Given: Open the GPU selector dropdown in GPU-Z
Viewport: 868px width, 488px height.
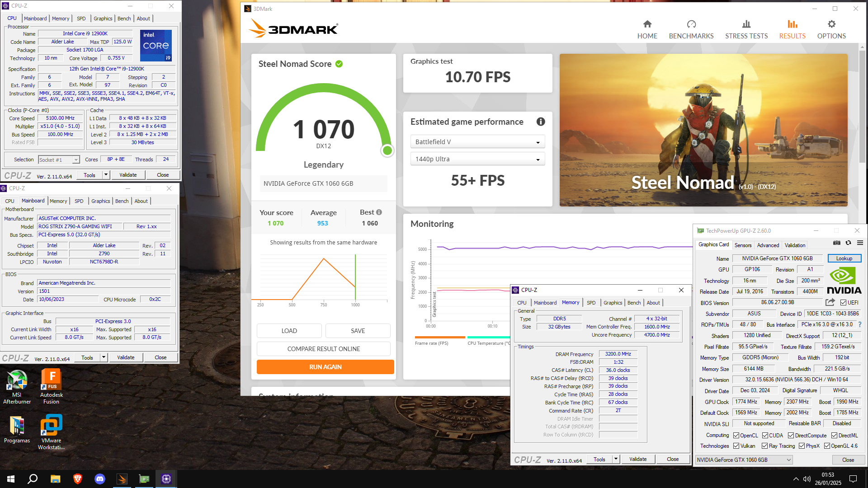Looking at the screenshot, I should 744,460.
